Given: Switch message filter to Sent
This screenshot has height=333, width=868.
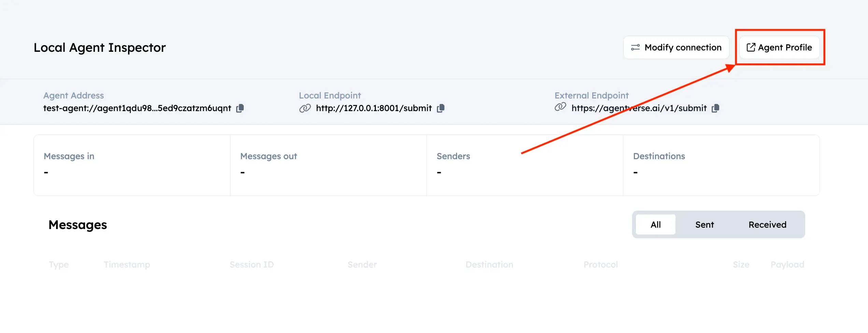Looking at the screenshot, I should (x=704, y=224).
